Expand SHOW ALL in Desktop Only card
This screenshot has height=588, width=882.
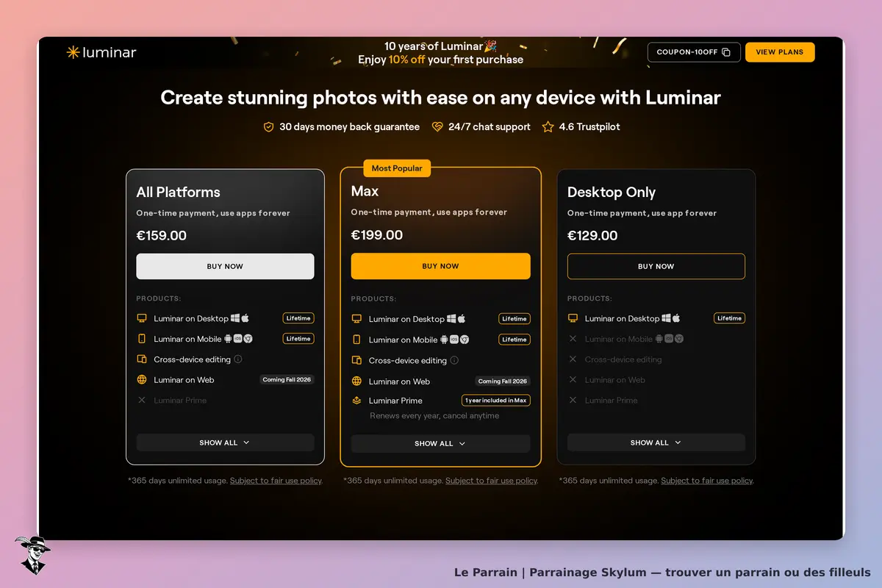[656, 442]
